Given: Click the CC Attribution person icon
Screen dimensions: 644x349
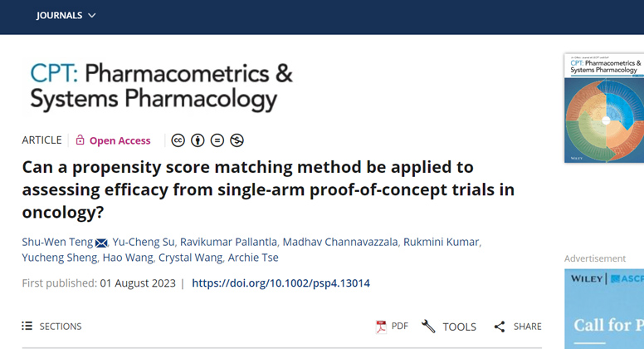Looking at the screenshot, I should pyautogui.click(x=198, y=140).
